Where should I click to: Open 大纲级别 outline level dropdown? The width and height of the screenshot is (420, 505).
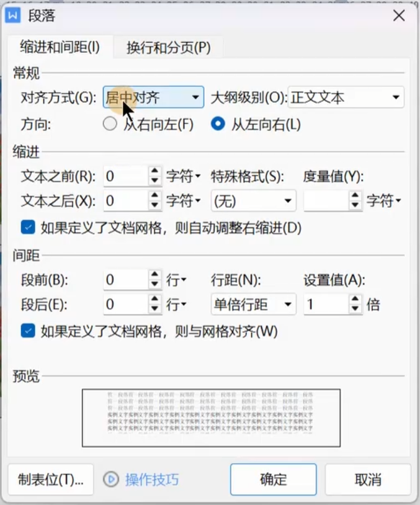coord(346,97)
